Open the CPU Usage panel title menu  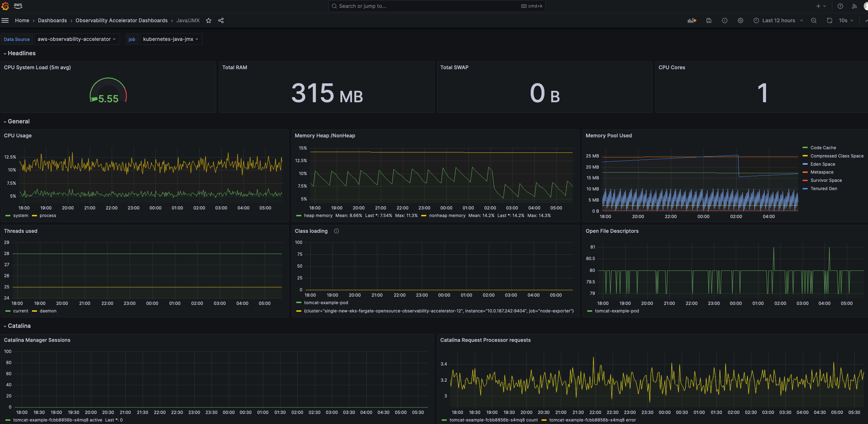18,136
